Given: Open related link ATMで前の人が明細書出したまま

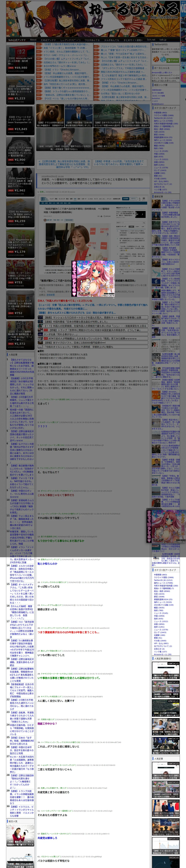Looking at the screenshot, I should (93, 338).
